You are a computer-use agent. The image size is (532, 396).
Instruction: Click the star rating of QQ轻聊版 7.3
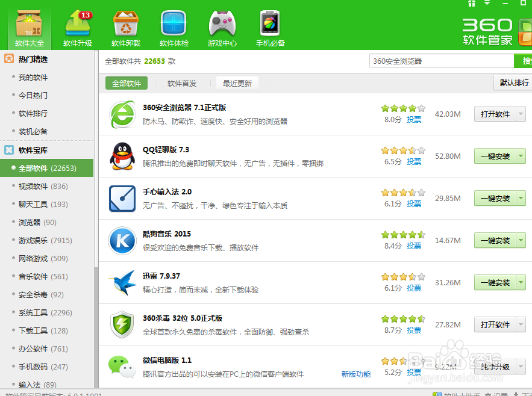pyautogui.click(x=403, y=150)
